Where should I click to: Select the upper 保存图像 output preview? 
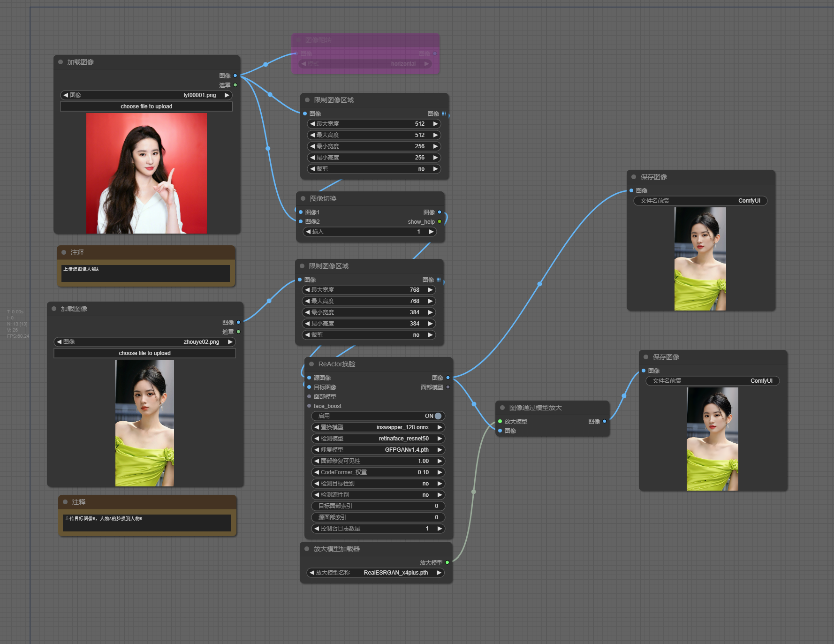[x=700, y=259]
